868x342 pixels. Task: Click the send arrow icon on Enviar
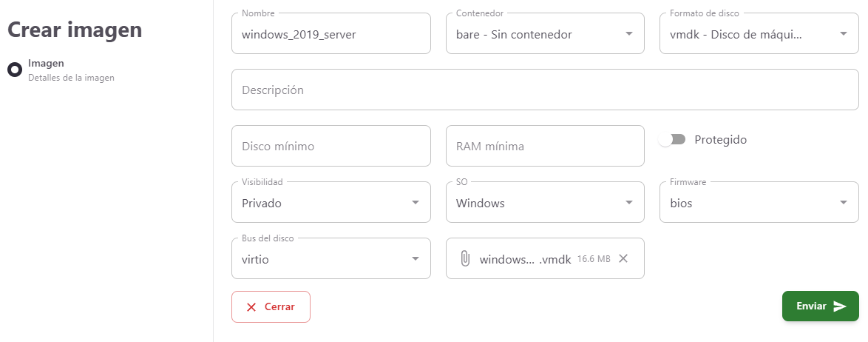(x=840, y=306)
